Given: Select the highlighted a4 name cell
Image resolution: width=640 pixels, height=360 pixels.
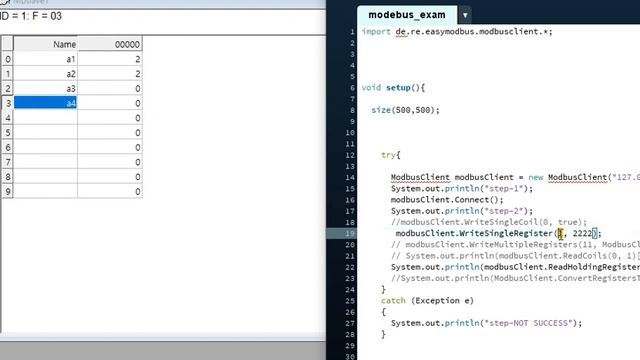Looking at the screenshot, I should click(x=45, y=103).
